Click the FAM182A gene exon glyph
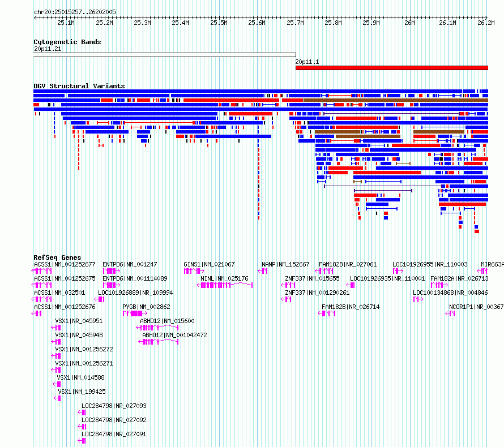504x447 pixels. pyautogui.click(x=439, y=285)
